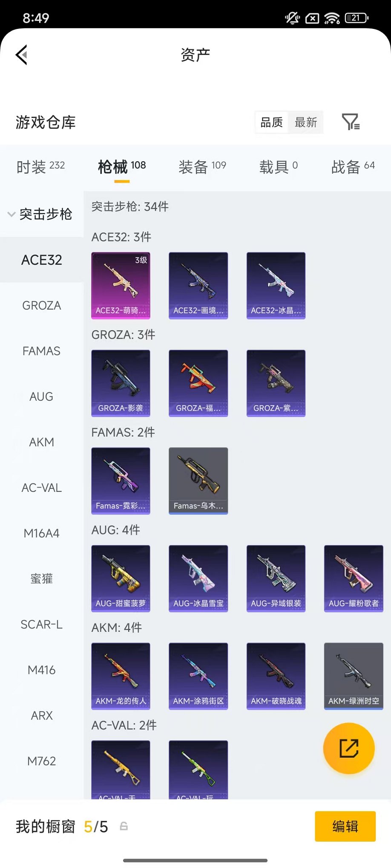The image size is (391, 868).
Task: Open the AKM-绿洲时空 gray skin
Action: 354,676
